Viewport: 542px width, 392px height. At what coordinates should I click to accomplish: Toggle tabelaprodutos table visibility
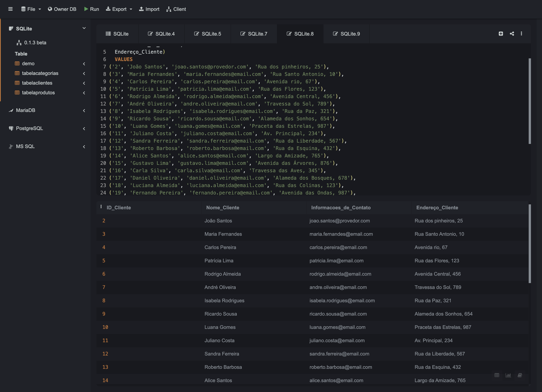[84, 92]
